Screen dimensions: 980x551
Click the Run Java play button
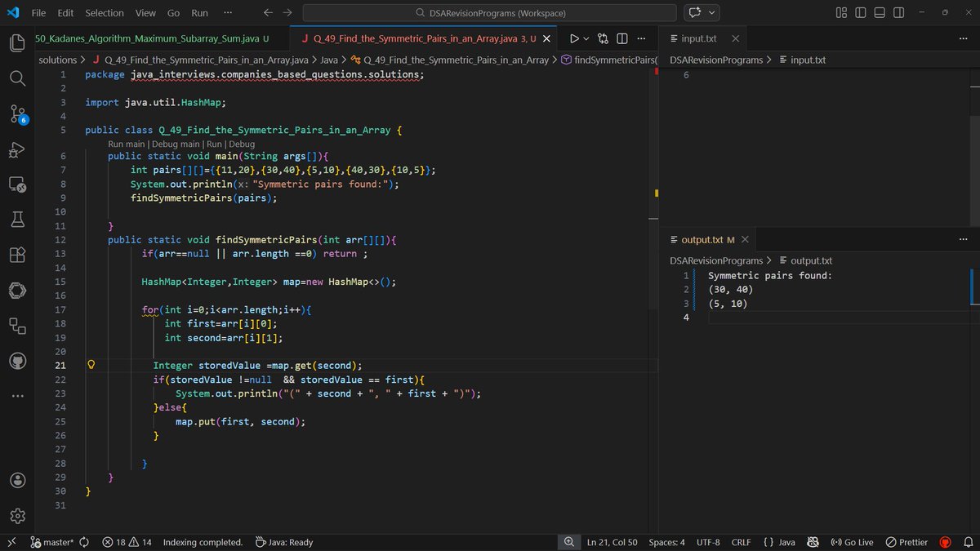point(574,38)
